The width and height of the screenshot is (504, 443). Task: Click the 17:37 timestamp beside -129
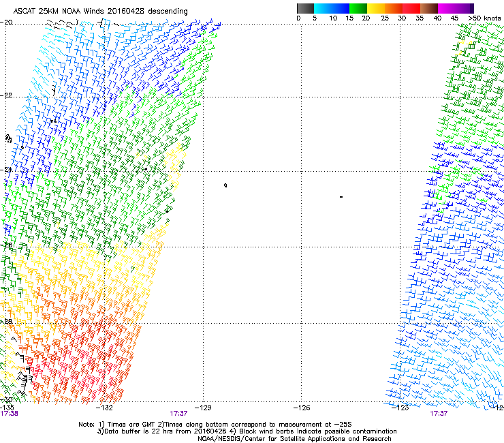click(x=178, y=414)
